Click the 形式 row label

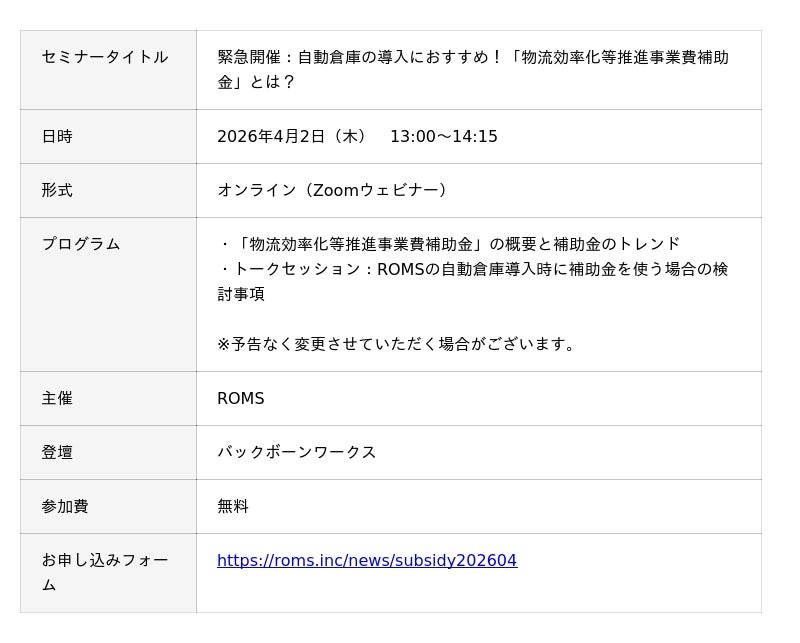coord(57,190)
